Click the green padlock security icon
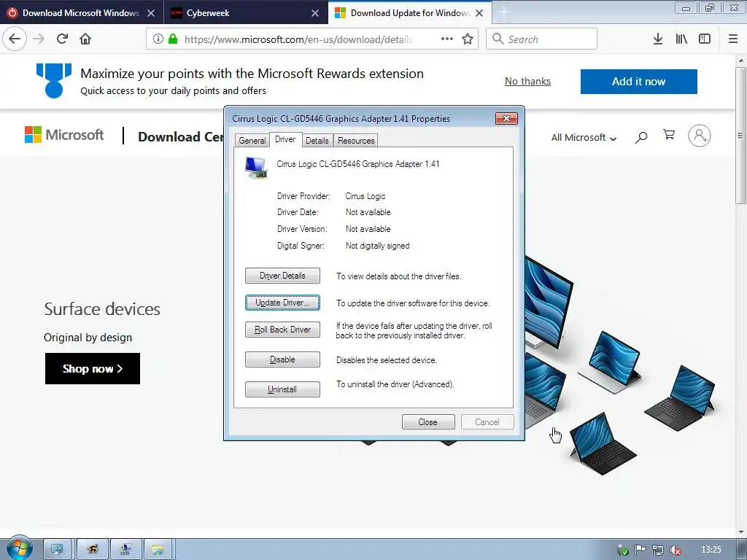This screenshot has width=747, height=560. [x=173, y=39]
